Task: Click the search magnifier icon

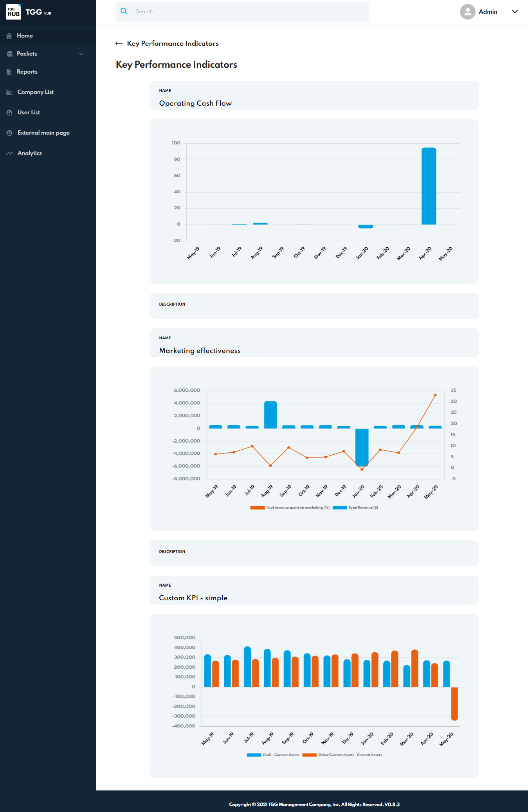Action: click(124, 11)
